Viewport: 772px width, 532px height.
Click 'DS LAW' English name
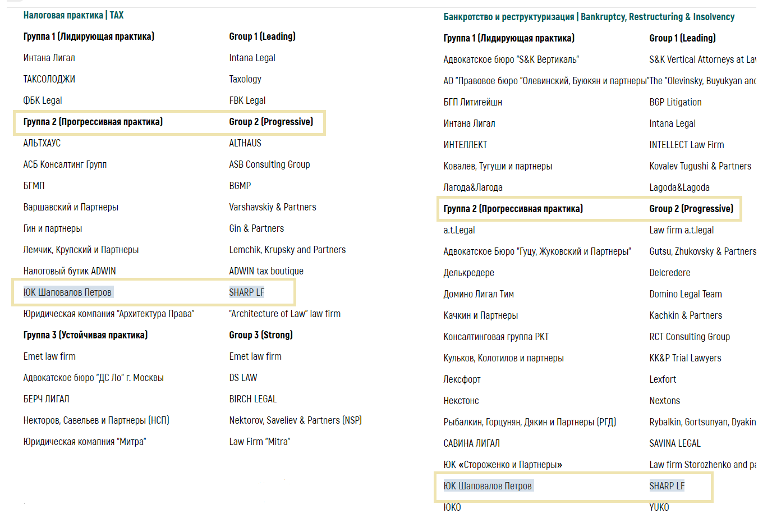pyautogui.click(x=243, y=378)
